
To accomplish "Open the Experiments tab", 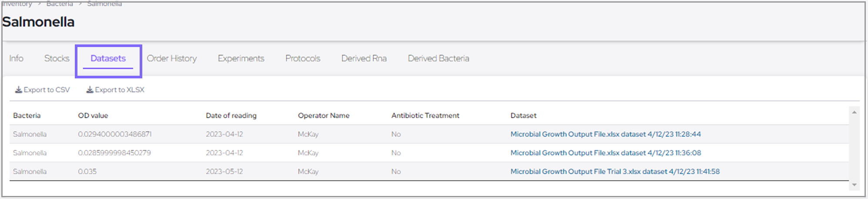I will pos(241,58).
